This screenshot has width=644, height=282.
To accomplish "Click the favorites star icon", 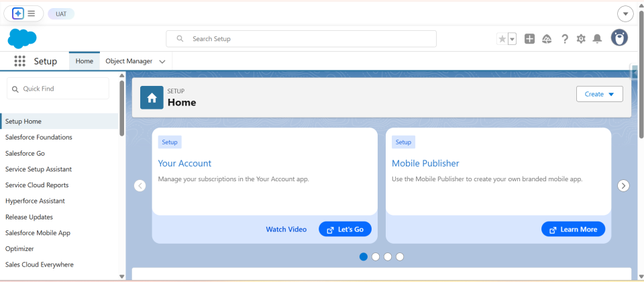I will pyautogui.click(x=502, y=39).
